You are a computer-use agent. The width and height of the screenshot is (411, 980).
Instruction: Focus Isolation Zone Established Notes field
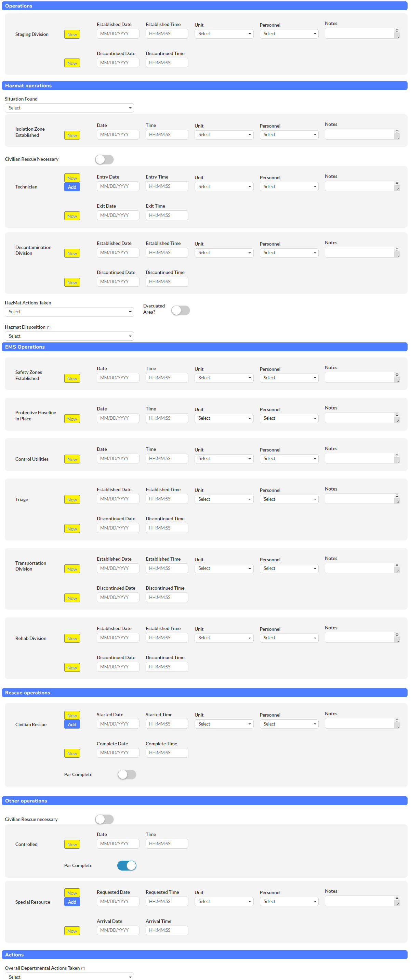click(x=362, y=134)
